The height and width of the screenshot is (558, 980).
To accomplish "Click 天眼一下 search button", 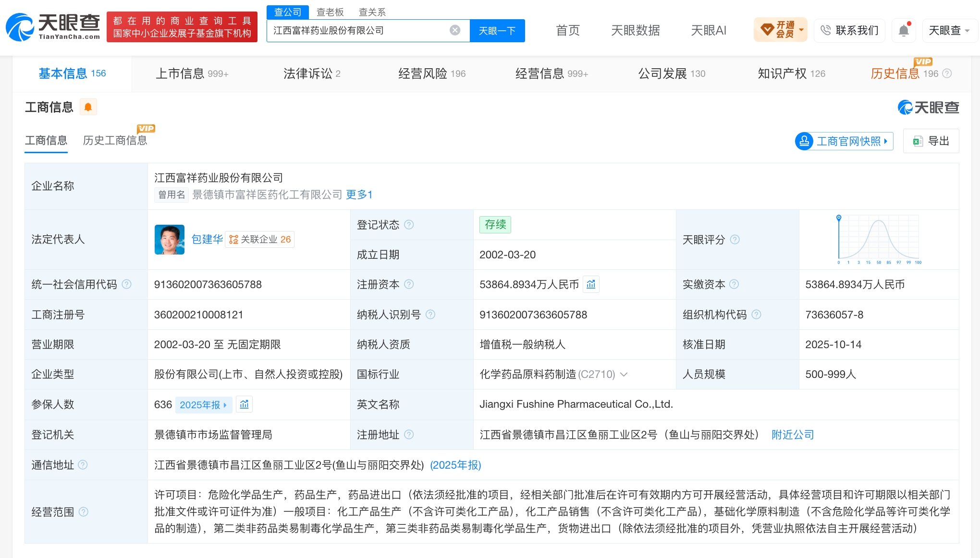I will [497, 31].
